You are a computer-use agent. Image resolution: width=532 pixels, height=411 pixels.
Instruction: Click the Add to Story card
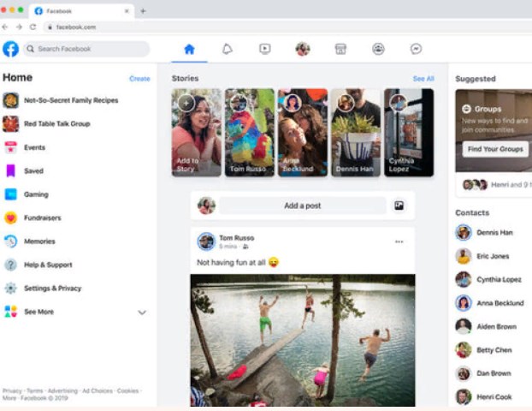[197, 133]
